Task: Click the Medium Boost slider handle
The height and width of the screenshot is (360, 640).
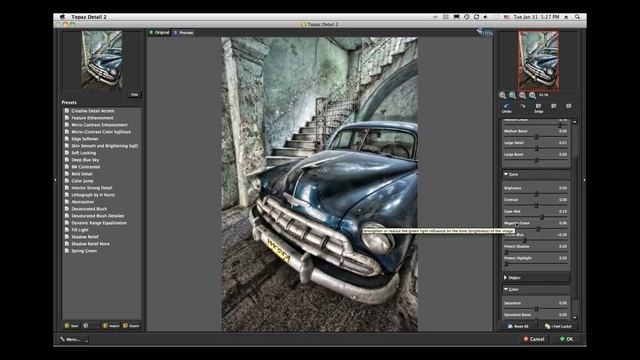Action: (536, 137)
